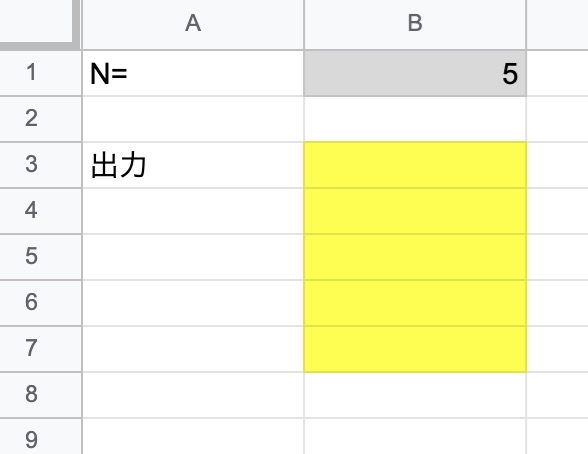Viewport: 588px width, 454px height.
Task: Click cell A3 labeled 出力
Action: (x=193, y=165)
